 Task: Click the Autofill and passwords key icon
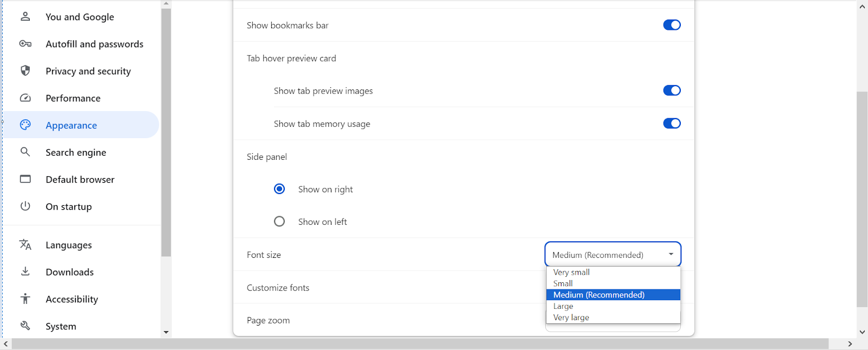25,43
